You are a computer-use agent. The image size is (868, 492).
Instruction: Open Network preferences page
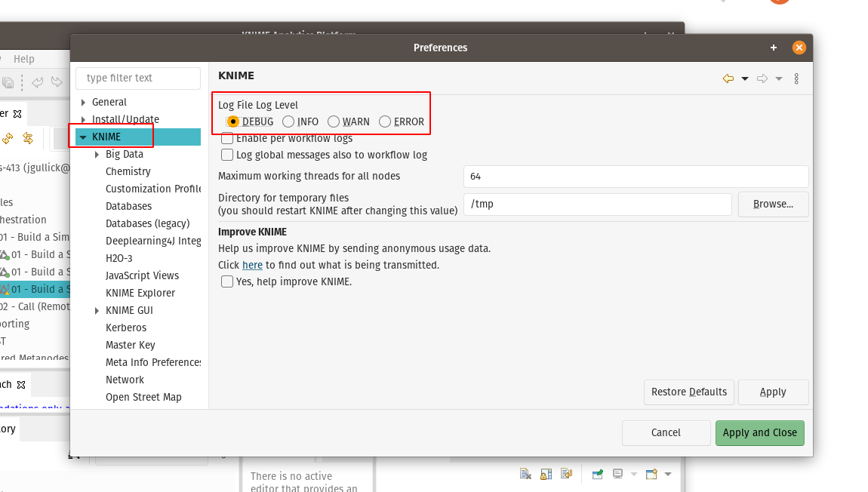(125, 380)
